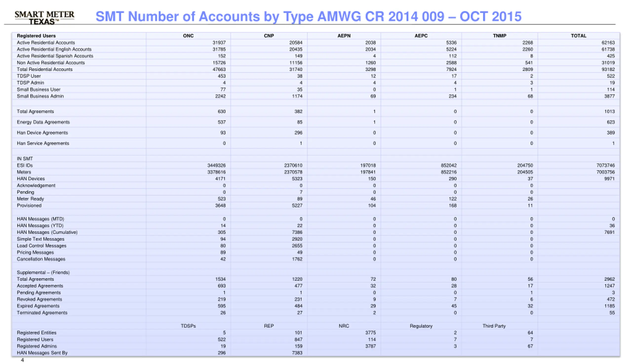Click the REP sub-header

click(269, 326)
